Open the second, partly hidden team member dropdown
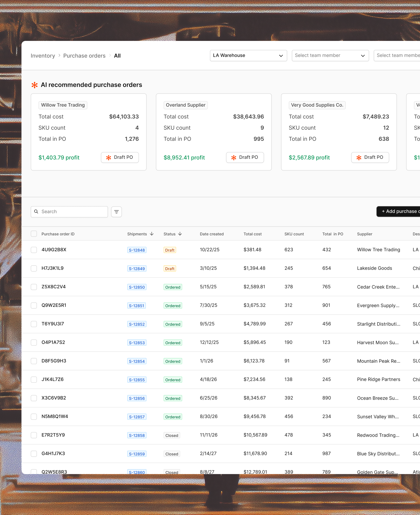The image size is (420, 515). (x=397, y=56)
